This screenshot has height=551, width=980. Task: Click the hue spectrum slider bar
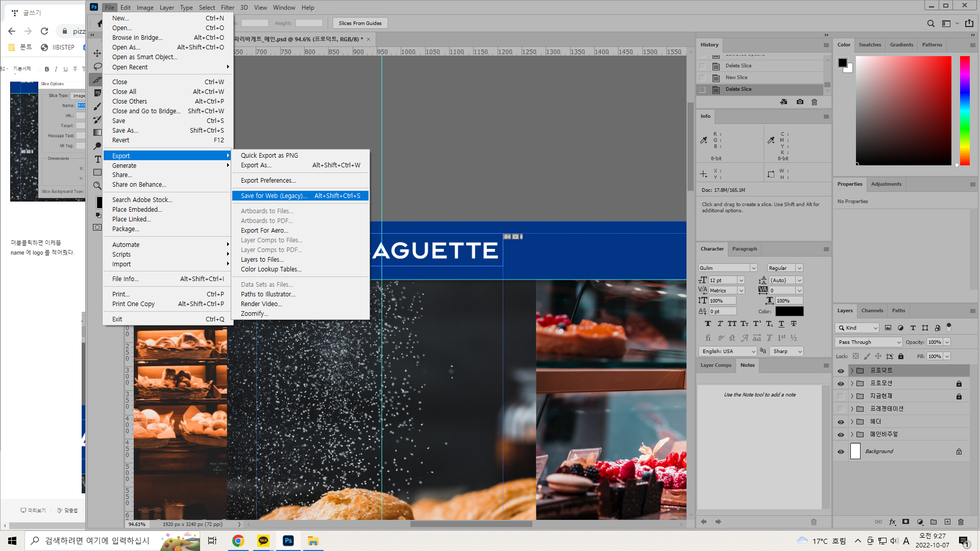click(964, 110)
